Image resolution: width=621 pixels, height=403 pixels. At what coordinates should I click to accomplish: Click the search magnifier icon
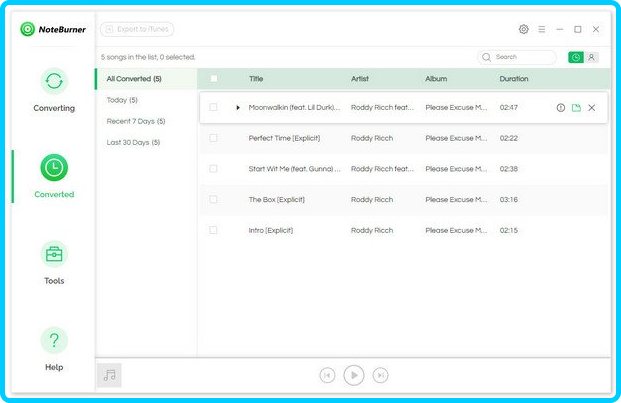click(486, 57)
